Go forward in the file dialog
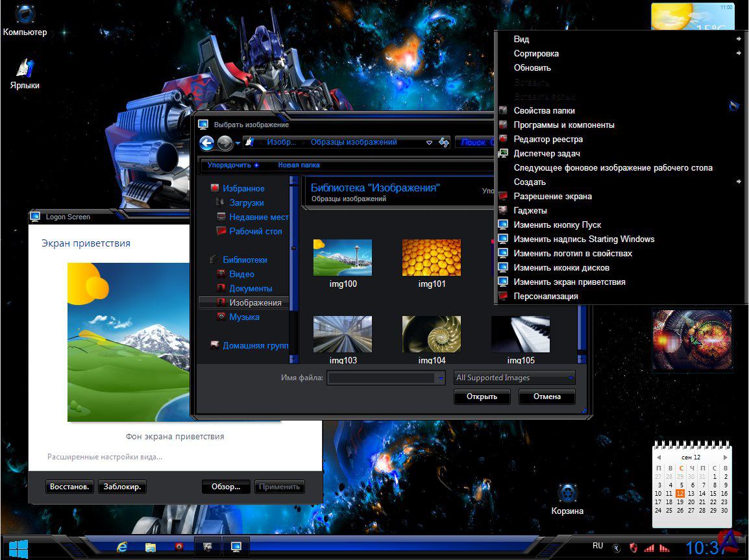This screenshot has height=560, width=749. pos(225,143)
